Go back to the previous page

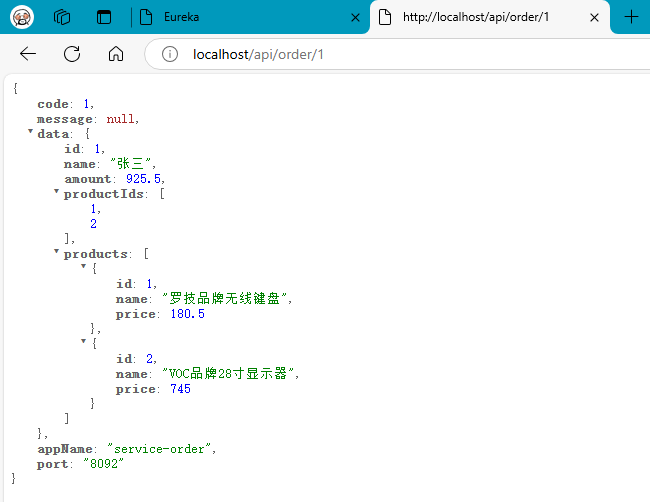pos(28,54)
